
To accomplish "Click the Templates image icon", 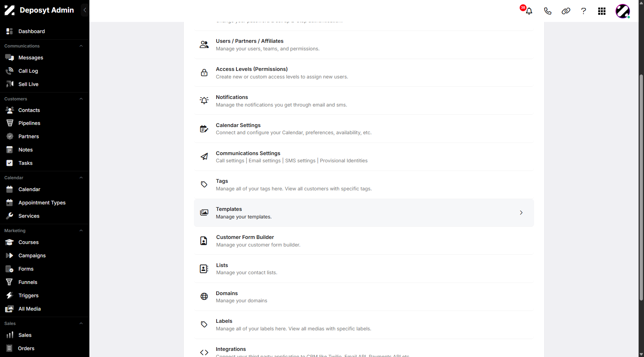I will coord(204,213).
